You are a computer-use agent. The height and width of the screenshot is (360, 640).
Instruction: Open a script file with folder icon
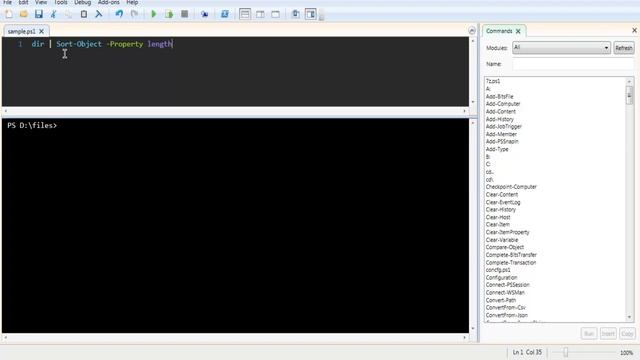(24, 14)
